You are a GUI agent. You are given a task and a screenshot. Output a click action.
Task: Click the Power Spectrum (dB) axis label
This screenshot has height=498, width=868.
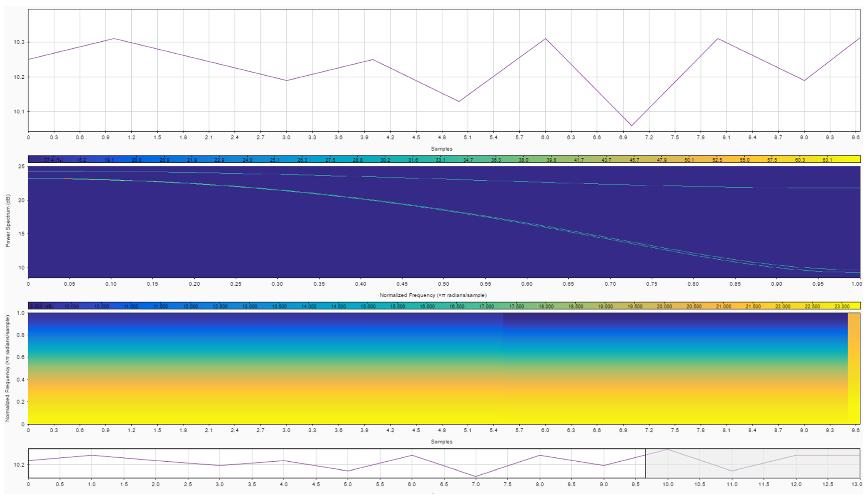(8, 221)
